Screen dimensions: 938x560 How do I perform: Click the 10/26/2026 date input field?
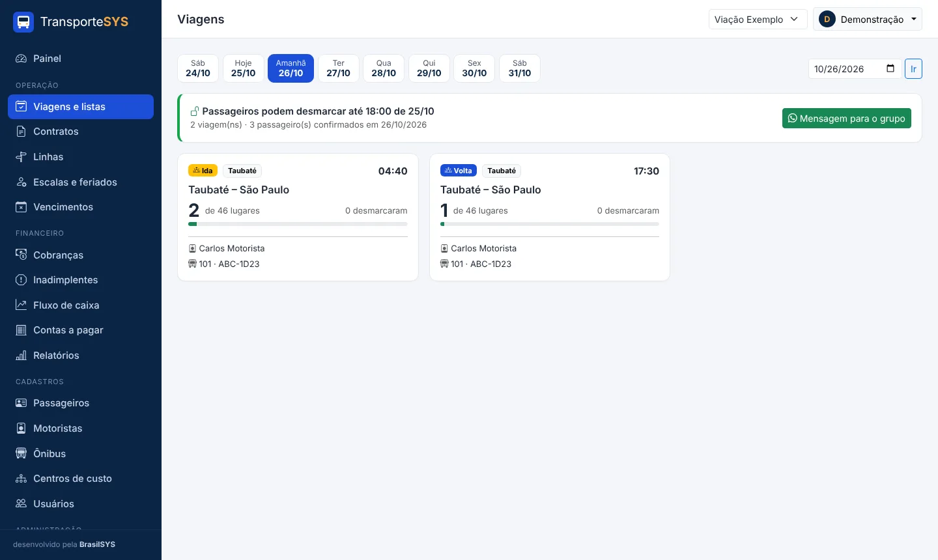(x=855, y=68)
